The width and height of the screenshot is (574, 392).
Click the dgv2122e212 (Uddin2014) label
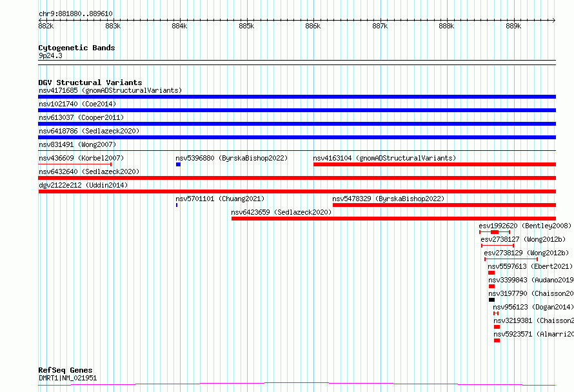coord(83,185)
